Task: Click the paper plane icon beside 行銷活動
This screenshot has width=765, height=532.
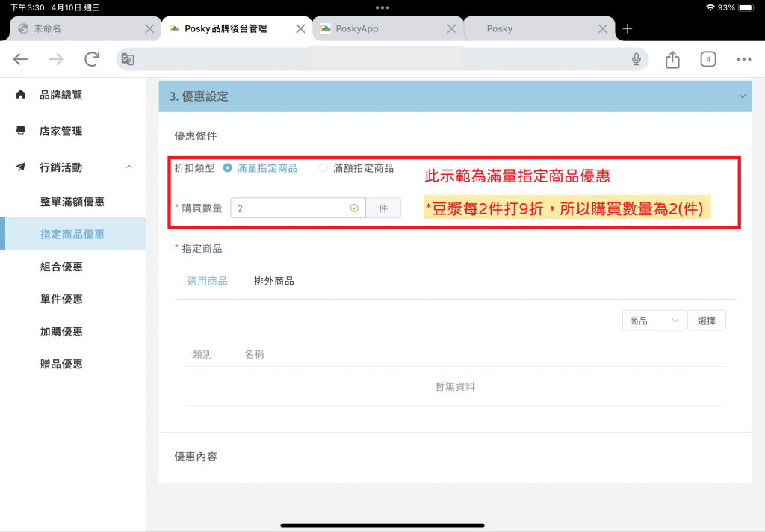Action: (x=20, y=167)
